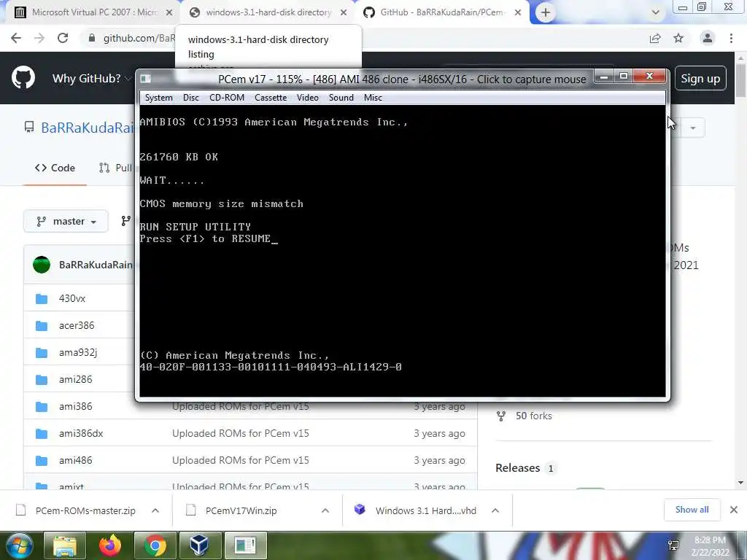Open PCemV17Win.zip download options
747x560 pixels.
(x=325, y=510)
